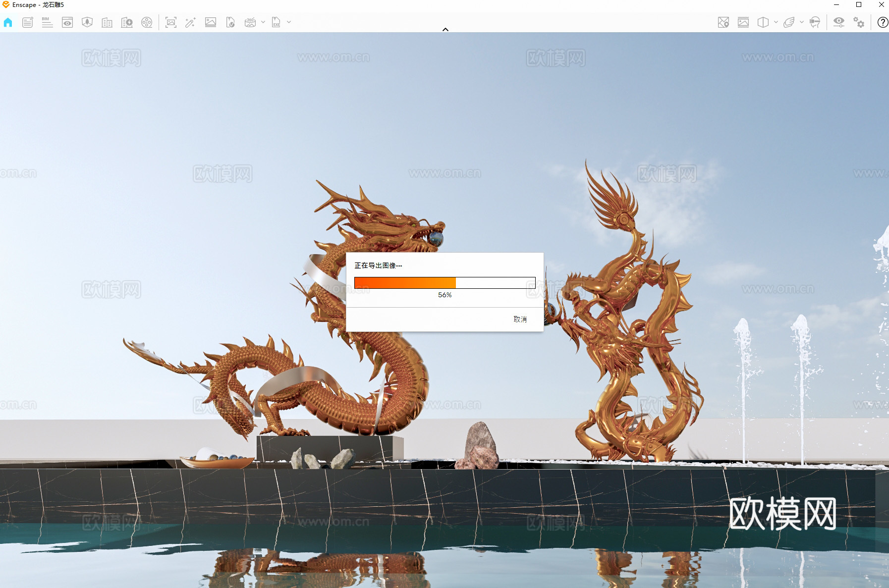Click the 正在导出图像 dialog label

pos(378,266)
